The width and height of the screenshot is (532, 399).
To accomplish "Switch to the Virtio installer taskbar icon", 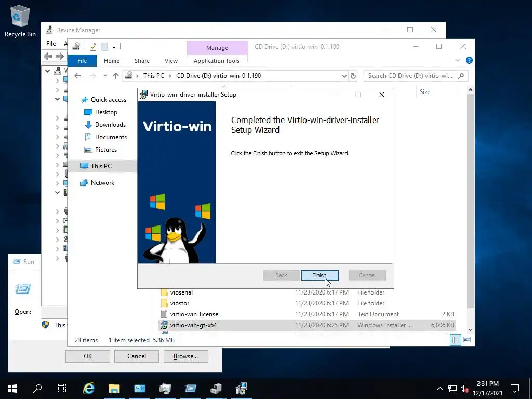I will 241,389.
